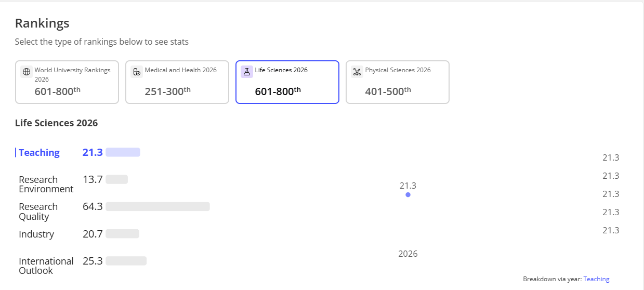Click the flask icon on Life Sciences
The height and width of the screenshot is (290, 644).
click(247, 72)
